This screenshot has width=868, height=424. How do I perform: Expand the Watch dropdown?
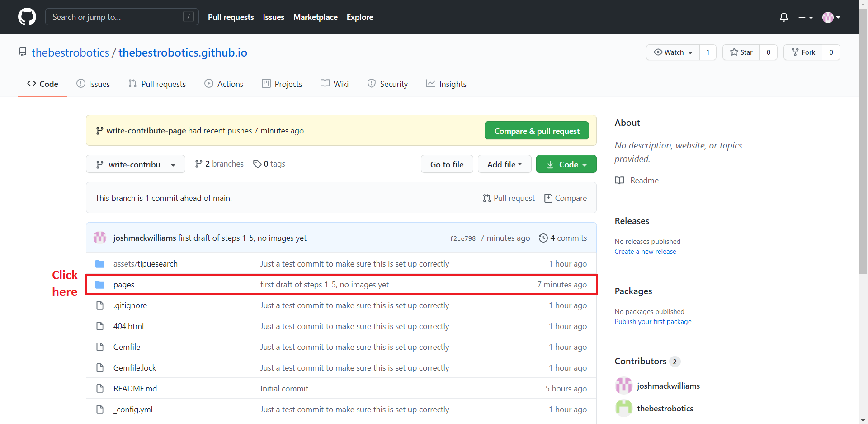pos(673,52)
